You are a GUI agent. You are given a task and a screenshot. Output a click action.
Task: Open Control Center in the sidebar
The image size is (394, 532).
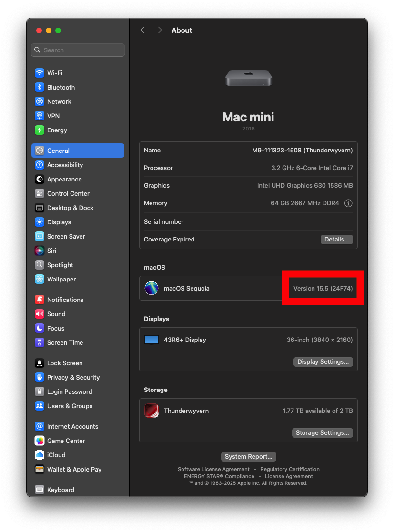(68, 193)
